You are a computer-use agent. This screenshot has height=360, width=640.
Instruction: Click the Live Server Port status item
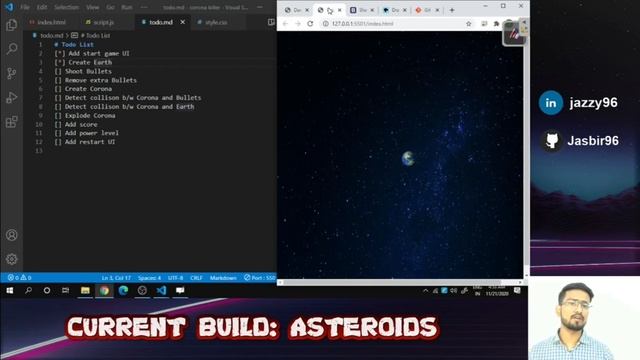coord(260,278)
